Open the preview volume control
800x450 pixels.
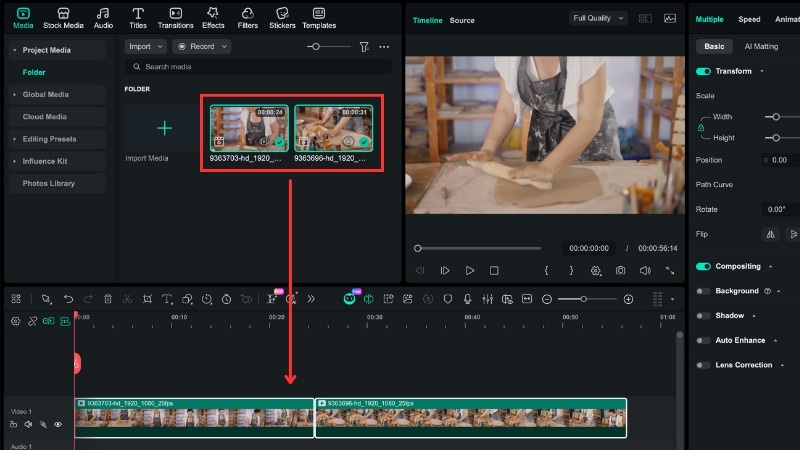(645, 270)
